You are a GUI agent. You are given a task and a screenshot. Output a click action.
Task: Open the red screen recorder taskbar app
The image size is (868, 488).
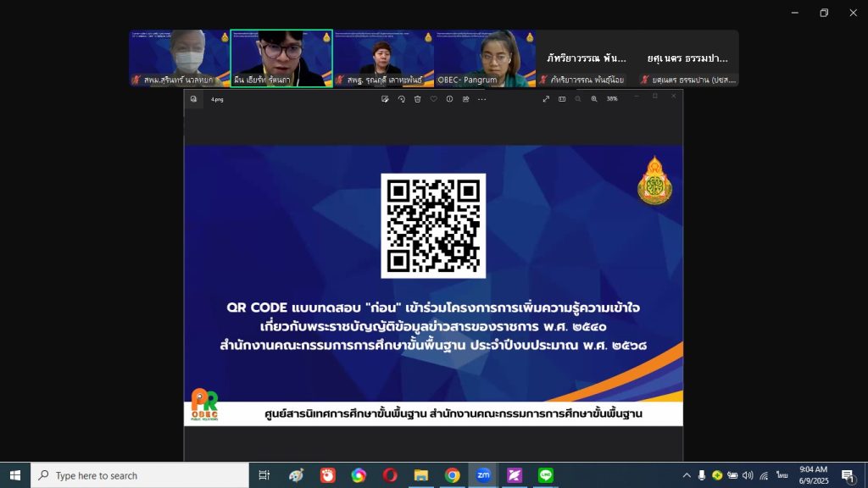pyautogui.click(x=328, y=475)
